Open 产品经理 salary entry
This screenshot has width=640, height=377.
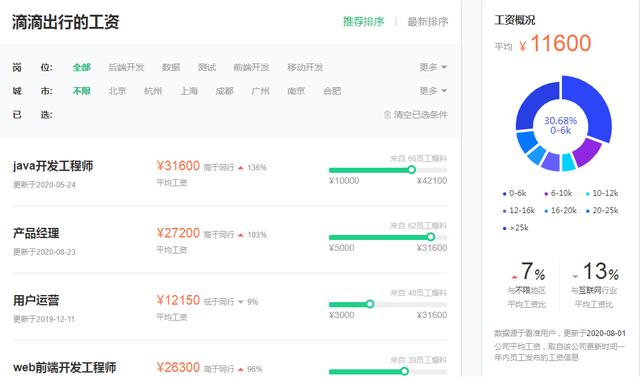pos(36,233)
